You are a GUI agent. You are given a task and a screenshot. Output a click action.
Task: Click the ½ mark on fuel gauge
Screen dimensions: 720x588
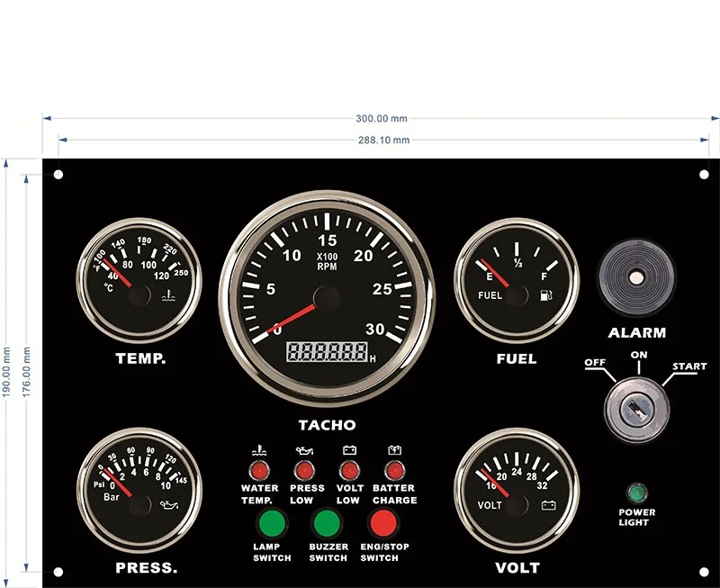[518, 264]
